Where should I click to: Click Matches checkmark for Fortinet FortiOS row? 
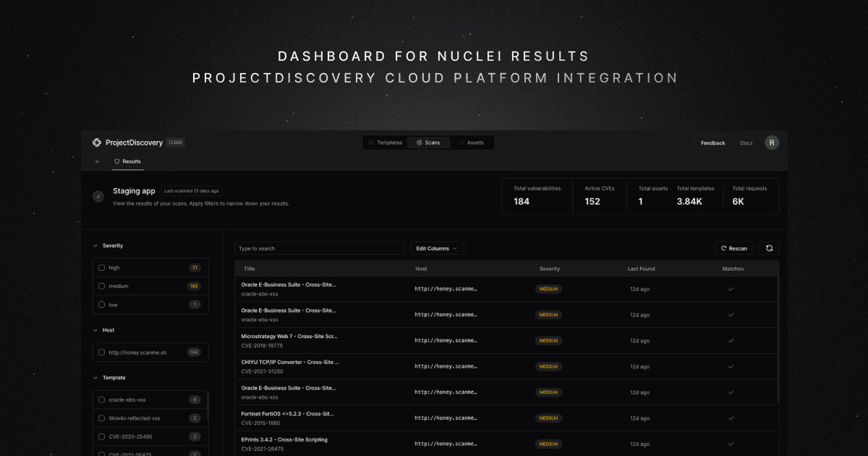pos(731,418)
